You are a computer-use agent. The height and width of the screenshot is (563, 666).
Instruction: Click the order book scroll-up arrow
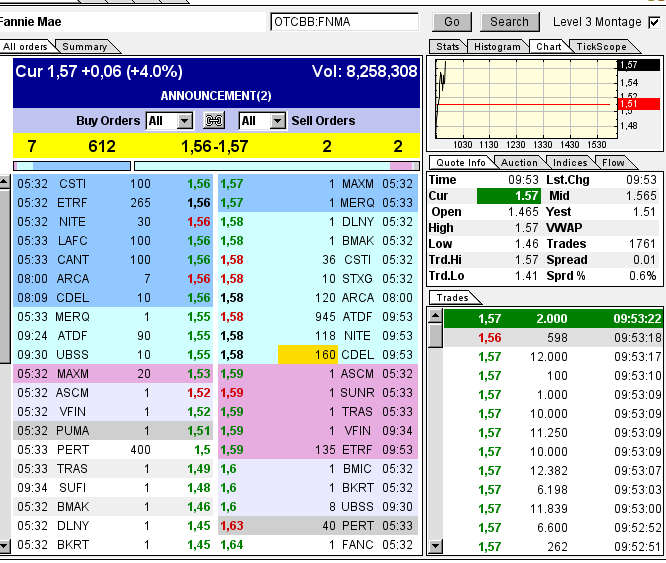(5, 181)
